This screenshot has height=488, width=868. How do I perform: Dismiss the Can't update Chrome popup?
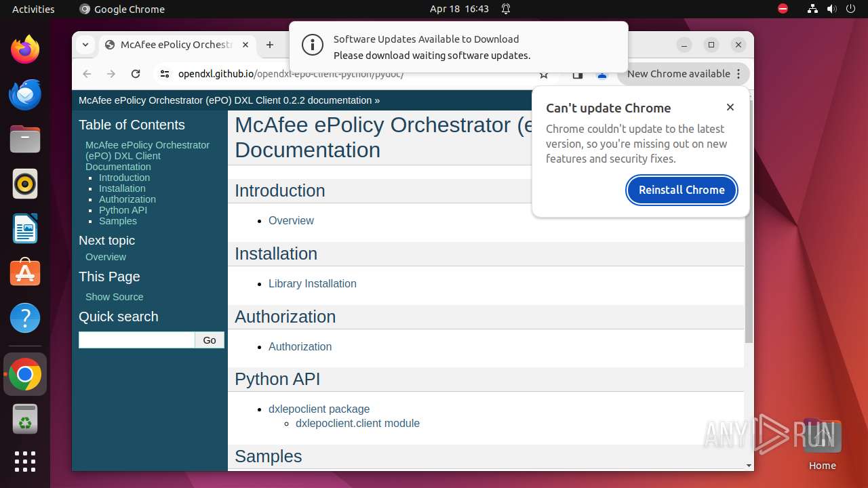click(x=730, y=107)
